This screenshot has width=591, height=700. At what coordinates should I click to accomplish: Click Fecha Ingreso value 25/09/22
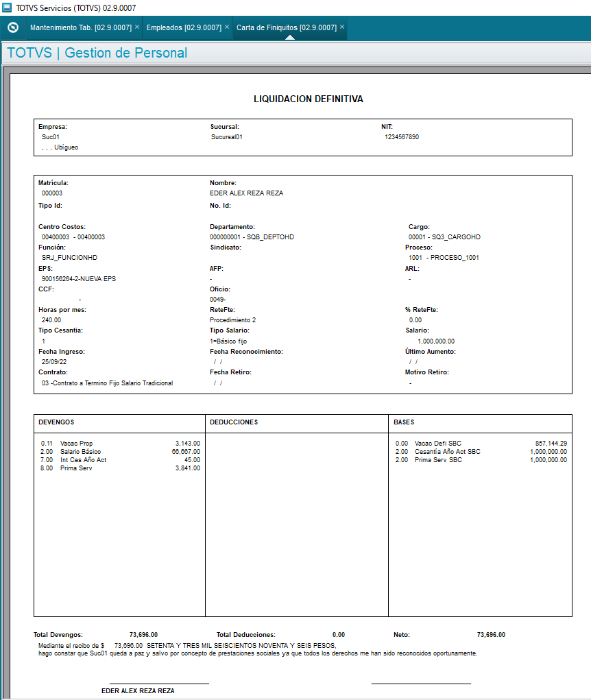point(54,362)
